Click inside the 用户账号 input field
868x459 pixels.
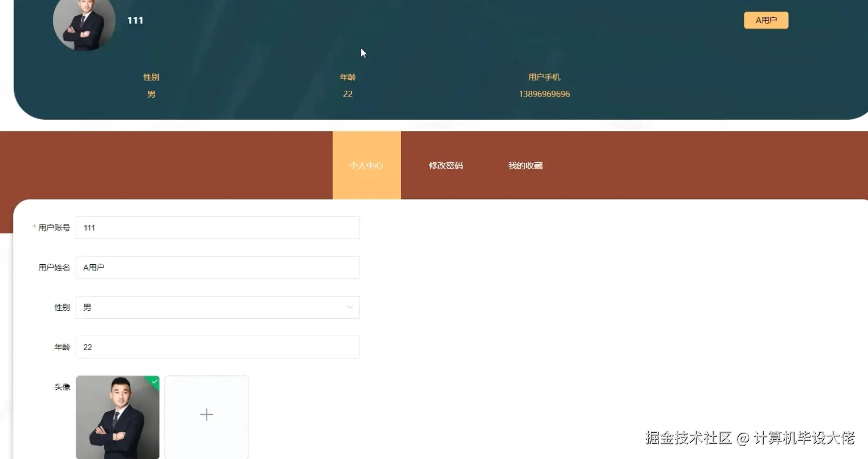click(218, 227)
